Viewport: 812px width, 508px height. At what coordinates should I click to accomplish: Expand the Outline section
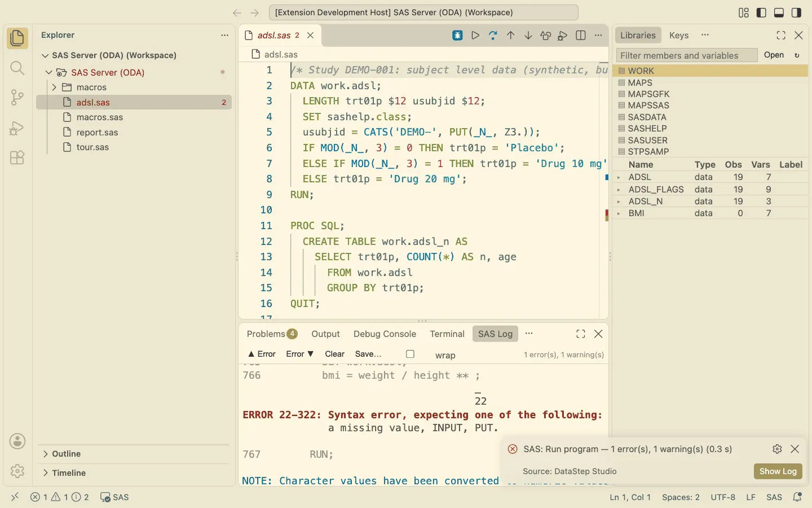[x=45, y=454]
